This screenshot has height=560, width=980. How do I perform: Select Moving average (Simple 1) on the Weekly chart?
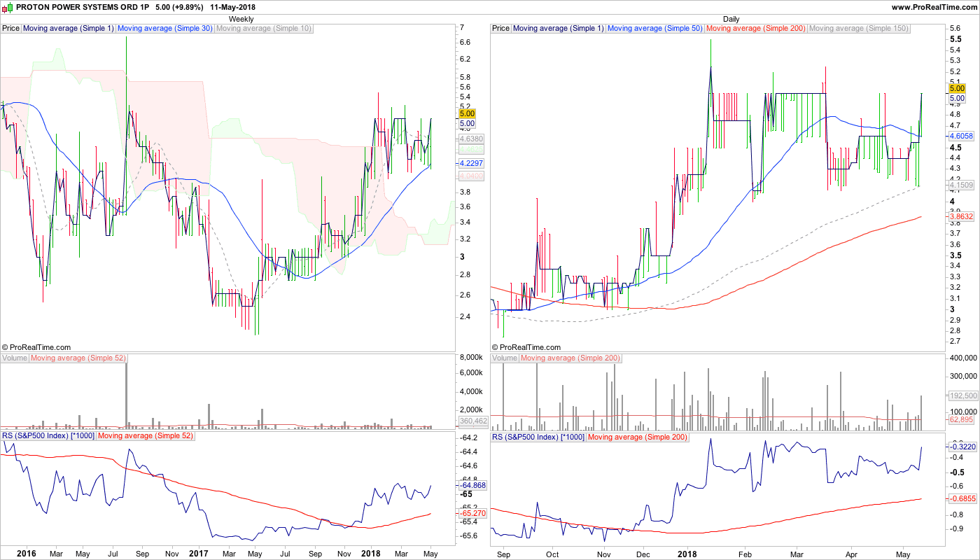pyautogui.click(x=69, y=29)
